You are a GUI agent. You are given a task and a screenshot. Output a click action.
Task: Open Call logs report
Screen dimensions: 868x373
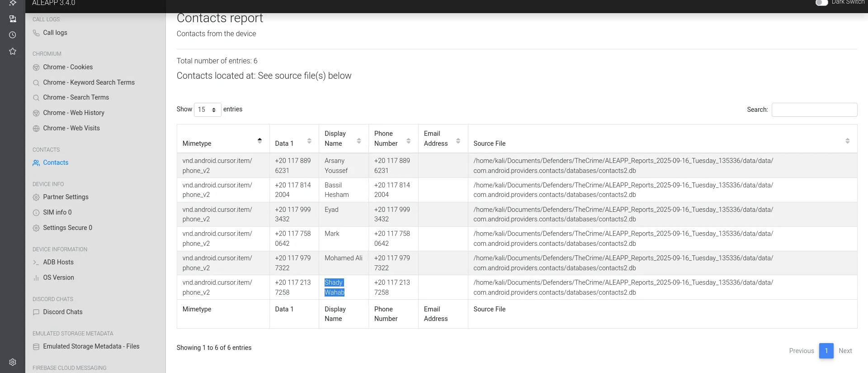(x=55, y=33)
